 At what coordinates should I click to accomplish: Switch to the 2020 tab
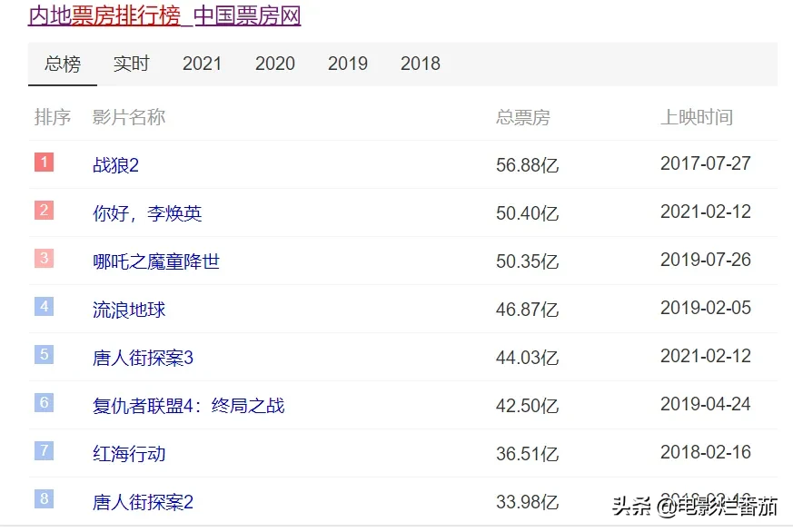click(x=274, y=64)
